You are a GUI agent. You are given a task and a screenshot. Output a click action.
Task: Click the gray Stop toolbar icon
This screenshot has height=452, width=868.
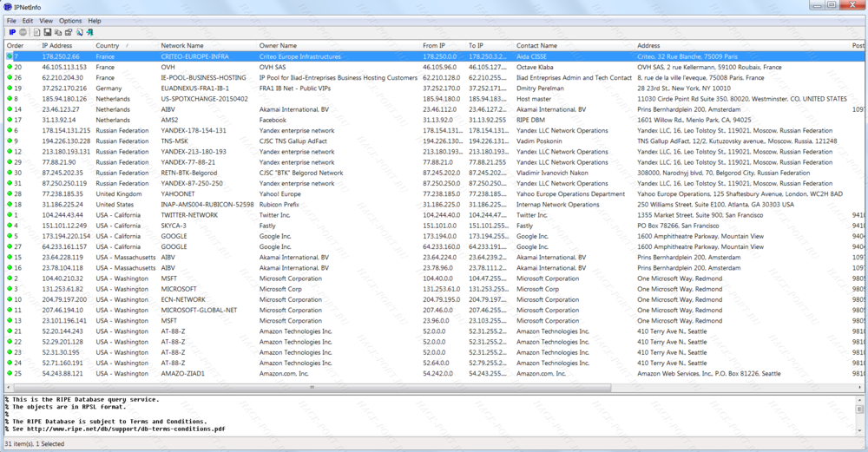[x=23, y=33]
